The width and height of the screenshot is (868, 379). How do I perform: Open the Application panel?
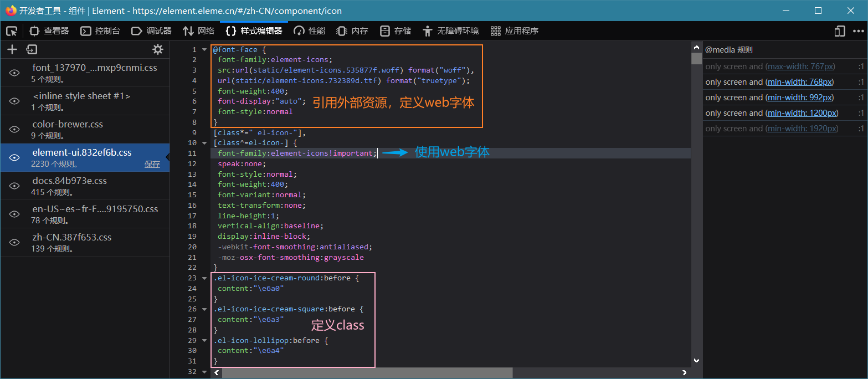[515, 31]
